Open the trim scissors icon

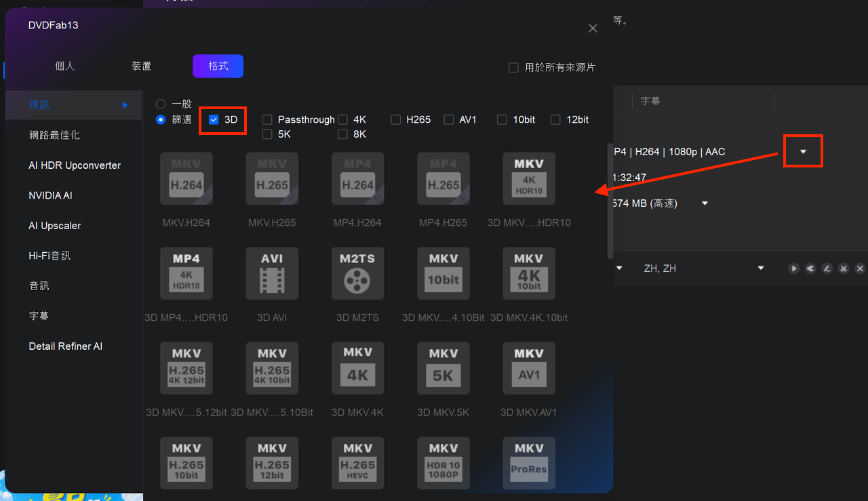point(844,268)
